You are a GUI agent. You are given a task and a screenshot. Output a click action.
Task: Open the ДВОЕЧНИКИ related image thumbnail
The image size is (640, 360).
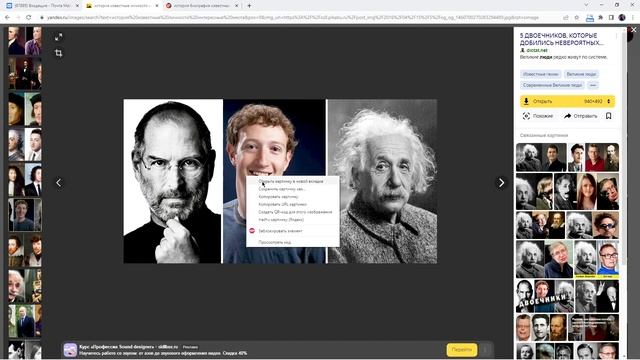point(544,296)
